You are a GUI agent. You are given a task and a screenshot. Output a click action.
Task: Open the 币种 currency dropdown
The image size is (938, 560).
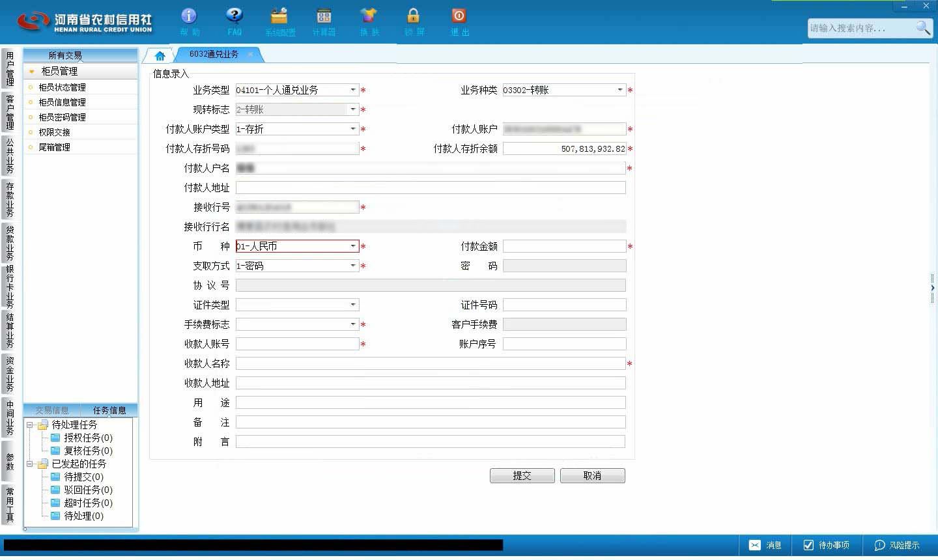tap(353, 246)
